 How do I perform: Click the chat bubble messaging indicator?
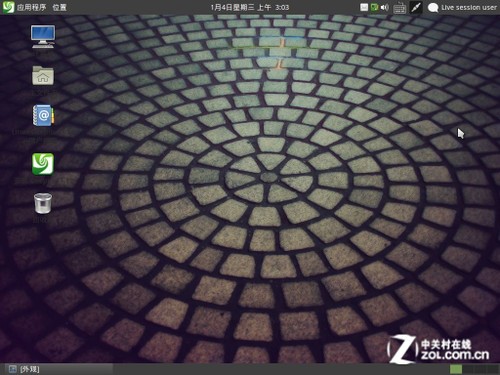(x=433, y=8)
